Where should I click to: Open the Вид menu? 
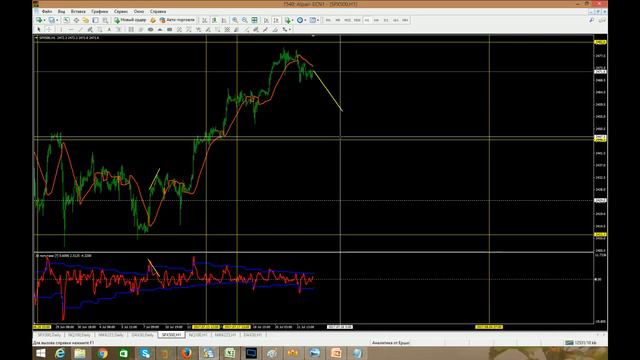pos(61,11)
